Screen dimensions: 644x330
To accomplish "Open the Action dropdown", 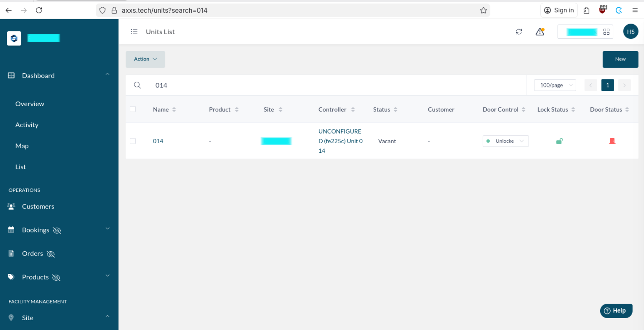I will point(146,59).
